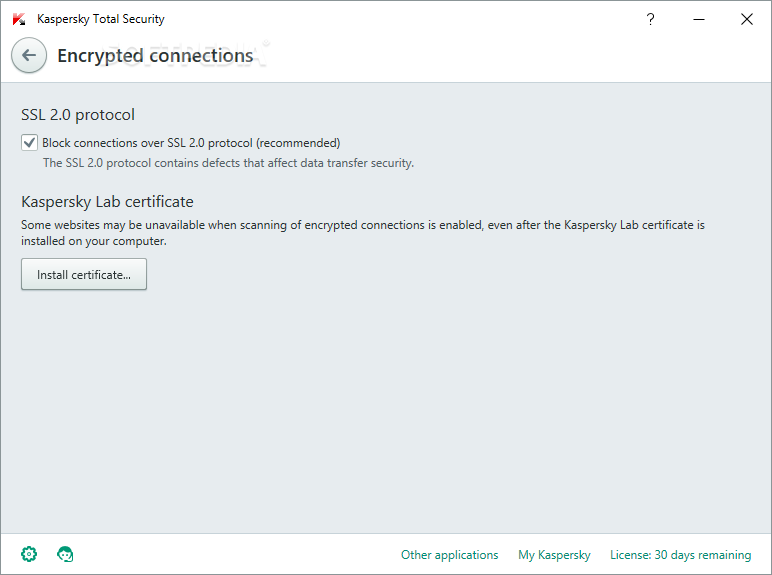772x575 pixels.
Task: Click the Encrypted connections page title
Action: coord(156,56)
